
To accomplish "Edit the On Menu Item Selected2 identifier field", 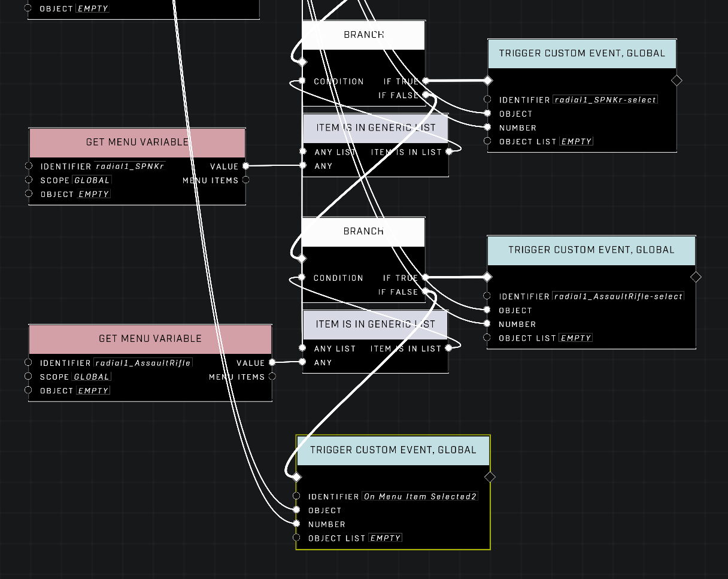I will [420, 496].
